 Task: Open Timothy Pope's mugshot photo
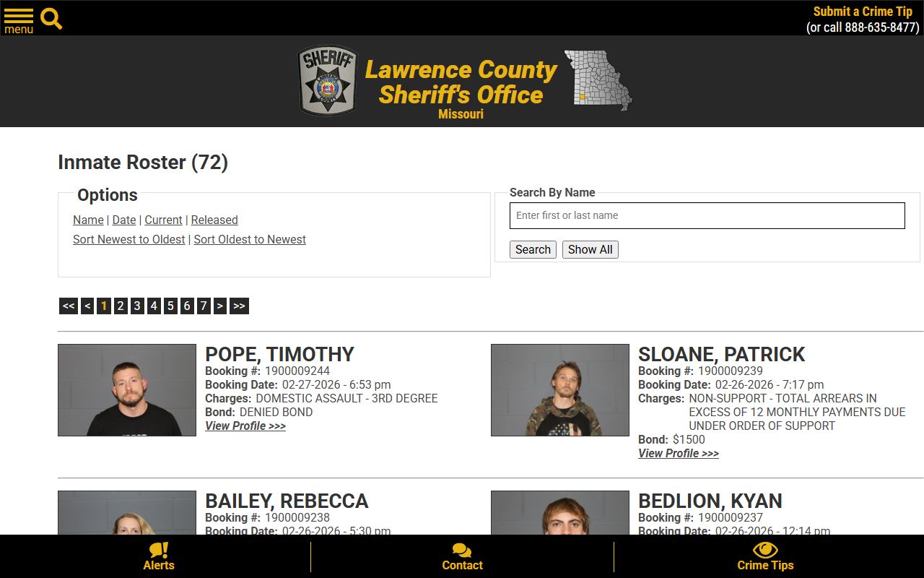[127, 390]
